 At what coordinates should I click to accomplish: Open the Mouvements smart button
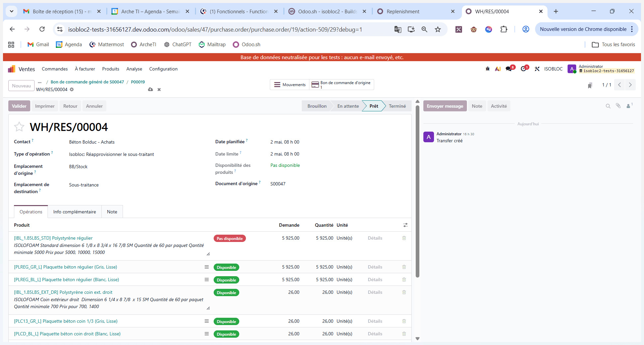pos(290,85)
